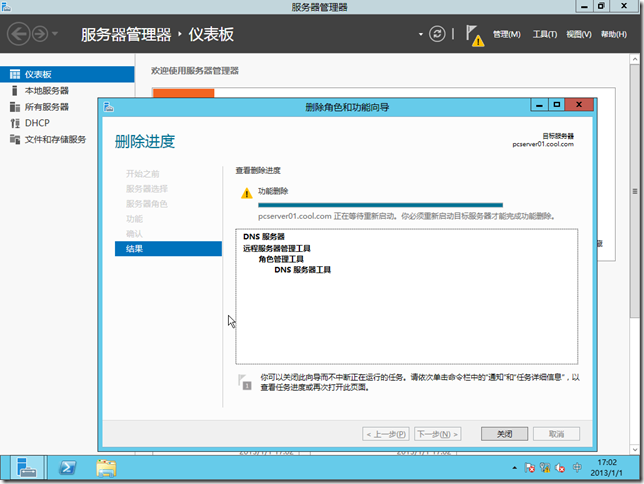Click the 功能删除 progress bar
Viewport: 644px width, 484px height.
point(380,205)
